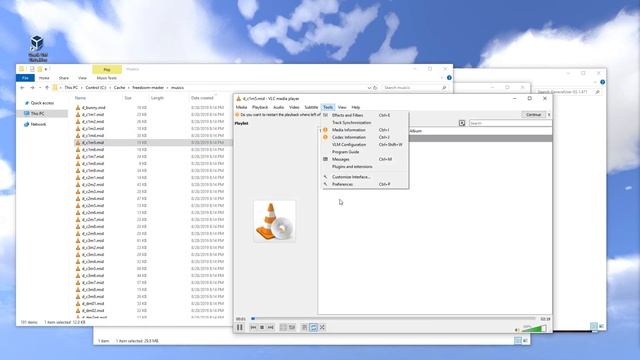Screen dimensions: 640x360
Task: Select Network in navigation pane
Action: click(38, 124)
